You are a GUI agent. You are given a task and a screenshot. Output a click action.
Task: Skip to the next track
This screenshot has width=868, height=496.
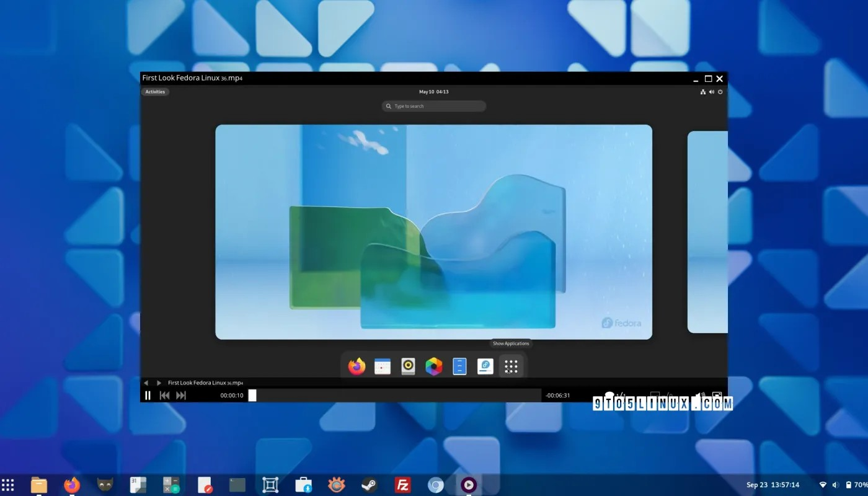pos(181,396)
